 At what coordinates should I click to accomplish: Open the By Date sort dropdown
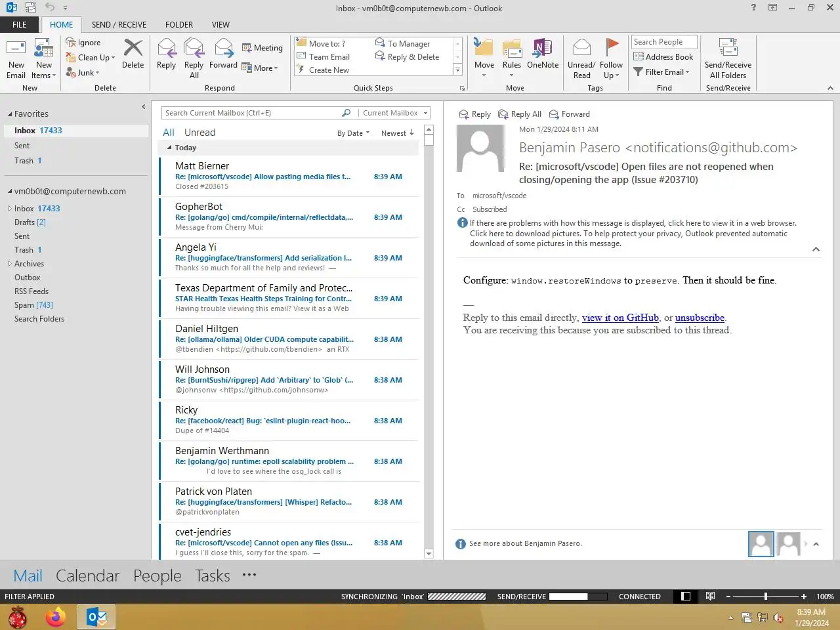pos(354,133)
